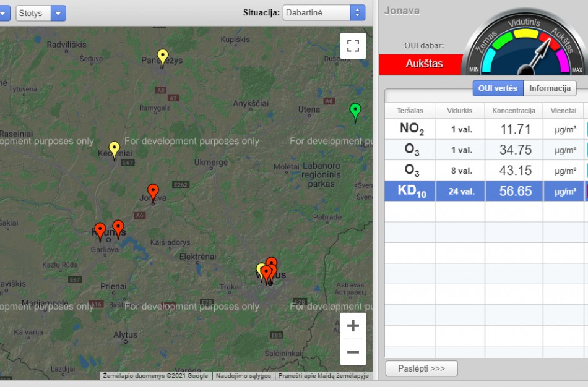
Task: Click the Paslėpti >>> button
Action: pyautogui.click(x=422, y=368)
